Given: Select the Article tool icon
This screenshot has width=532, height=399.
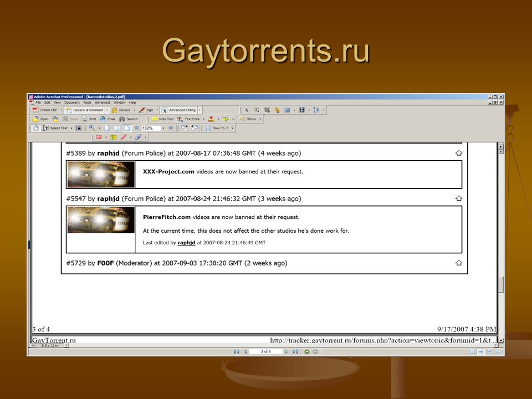Looking at the screenshot, I should click(257, 110).
